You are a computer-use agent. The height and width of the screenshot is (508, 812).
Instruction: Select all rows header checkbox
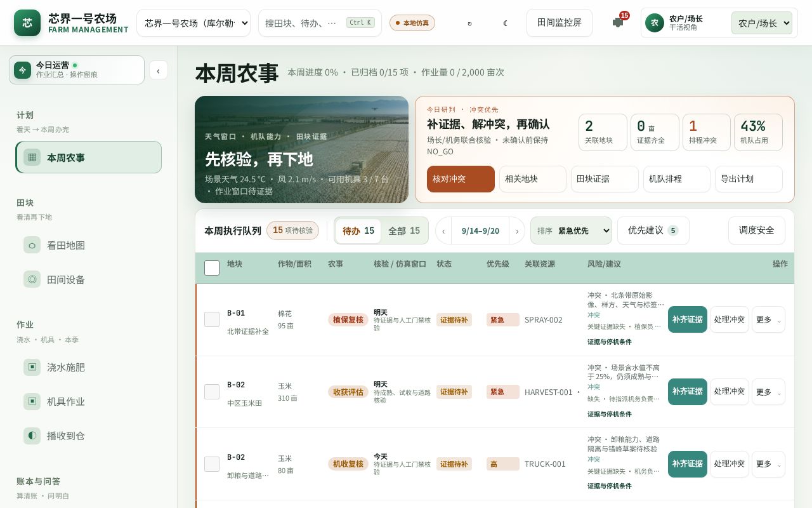(x=212, y=268)
